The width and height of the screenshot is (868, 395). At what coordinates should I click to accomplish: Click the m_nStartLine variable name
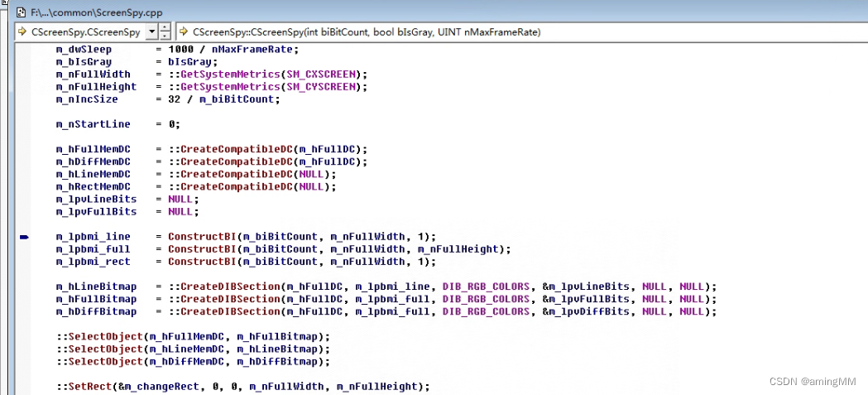coord(93,124)
